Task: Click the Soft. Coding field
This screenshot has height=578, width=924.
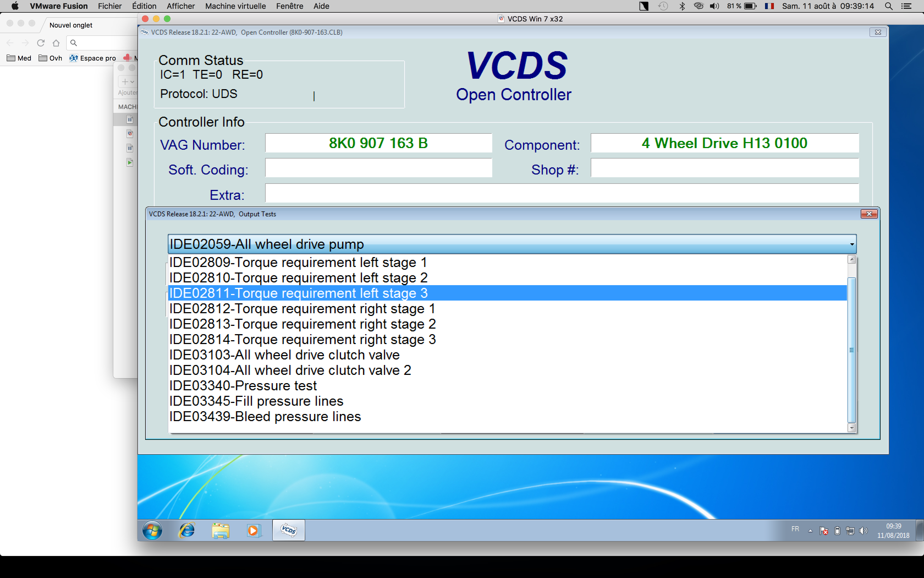Action: 378,168
